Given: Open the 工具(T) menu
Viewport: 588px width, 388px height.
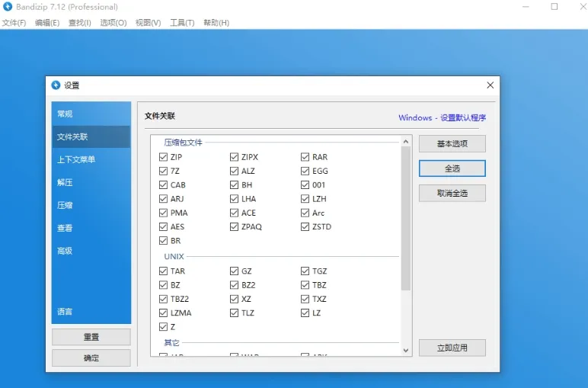Looking at the screenshot, I should click(x=182, y=23).
